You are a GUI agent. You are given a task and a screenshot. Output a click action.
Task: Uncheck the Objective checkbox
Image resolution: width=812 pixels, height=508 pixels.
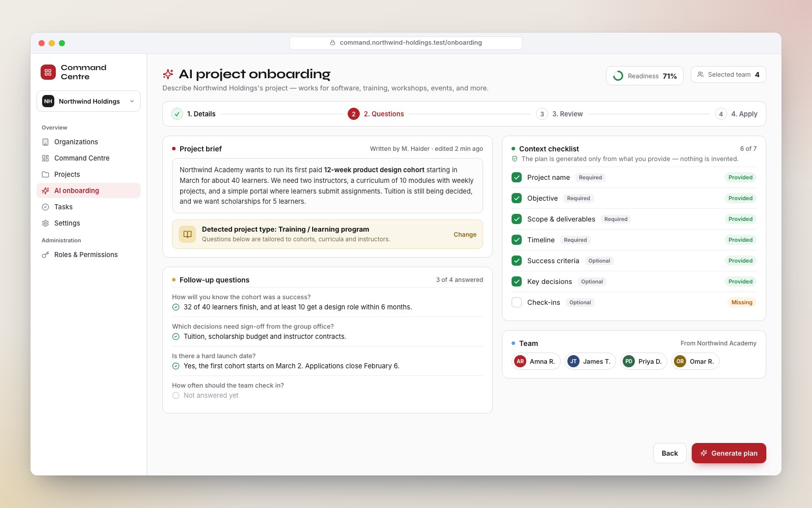point(517,198)
